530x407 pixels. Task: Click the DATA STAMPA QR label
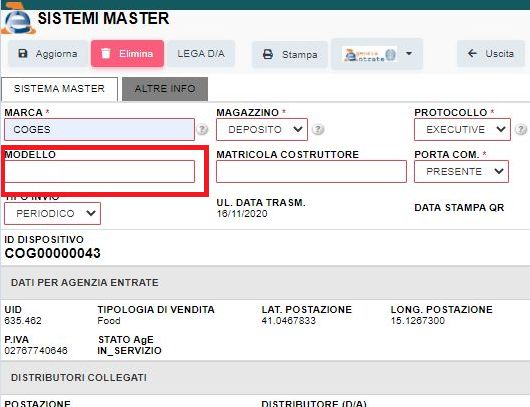pos(459,208)
